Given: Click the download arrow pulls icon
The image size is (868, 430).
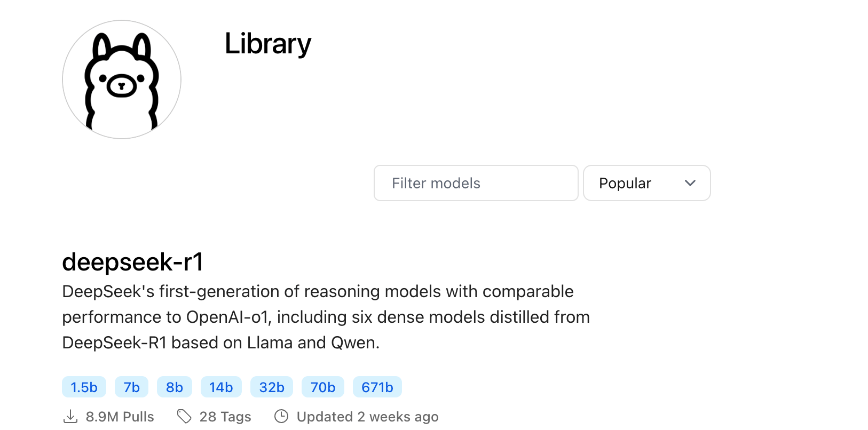Looking at the screenshot, I should click(x=70, y=417).
